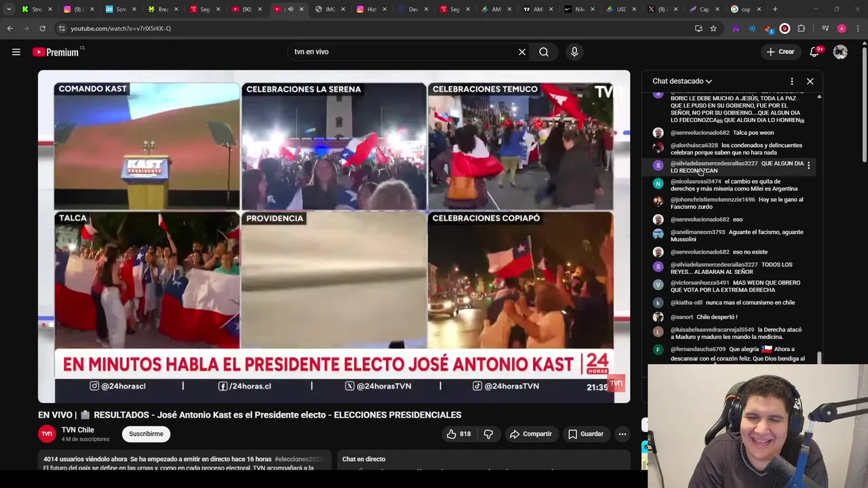Screen dimensions: 868x488
Task: Switch to the USD browser tab
Action: (x=620, y=9)
